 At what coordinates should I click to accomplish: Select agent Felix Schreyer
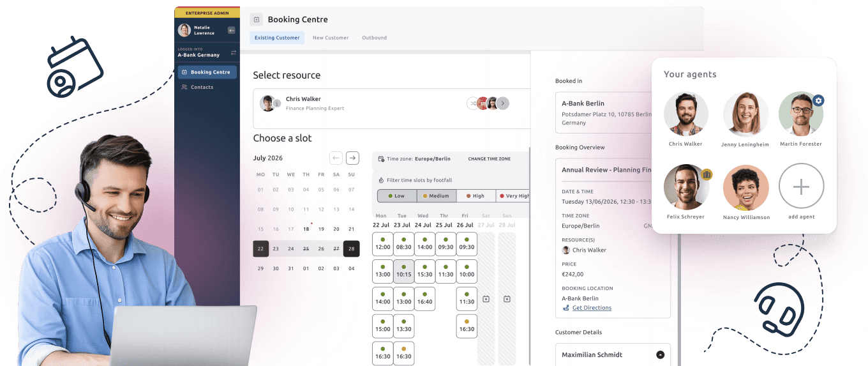(x=686, y=187)
